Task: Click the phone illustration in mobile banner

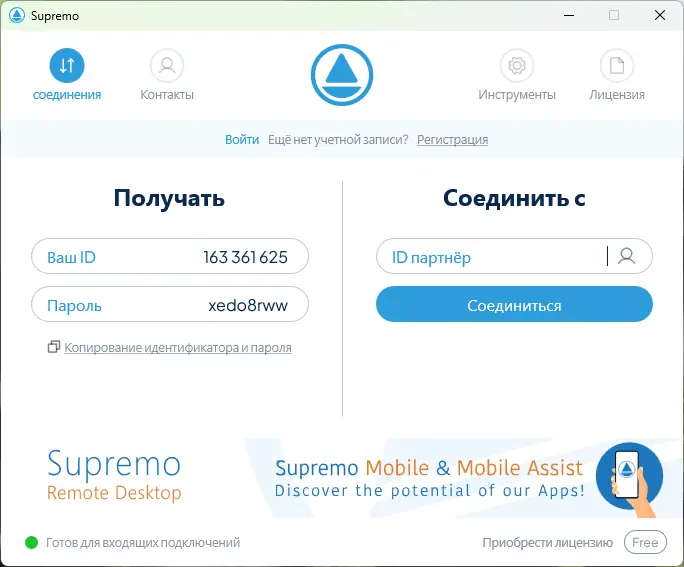Action: pyautogui.click(x=629, y=478)
